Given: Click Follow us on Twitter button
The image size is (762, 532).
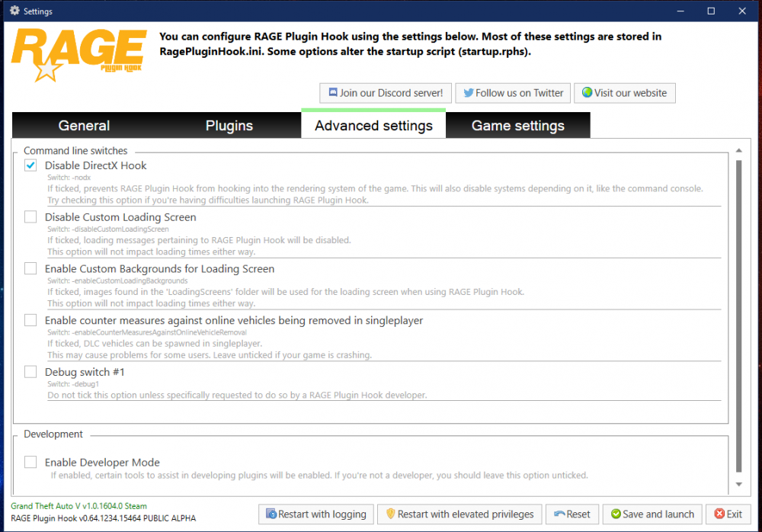Looking at the screenshot, I should click(x=513, y=93).
